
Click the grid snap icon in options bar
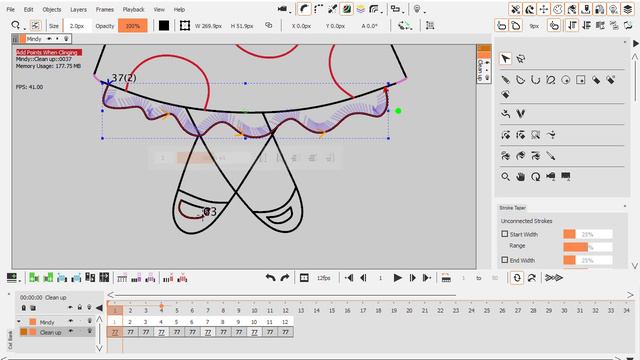click(430, 26)
